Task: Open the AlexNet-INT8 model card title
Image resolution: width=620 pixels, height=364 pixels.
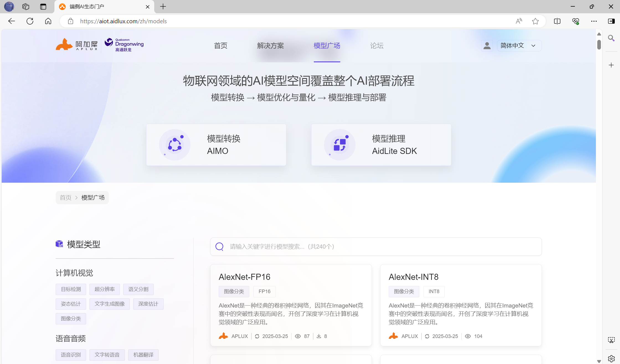Action: [x=413, y=277]
